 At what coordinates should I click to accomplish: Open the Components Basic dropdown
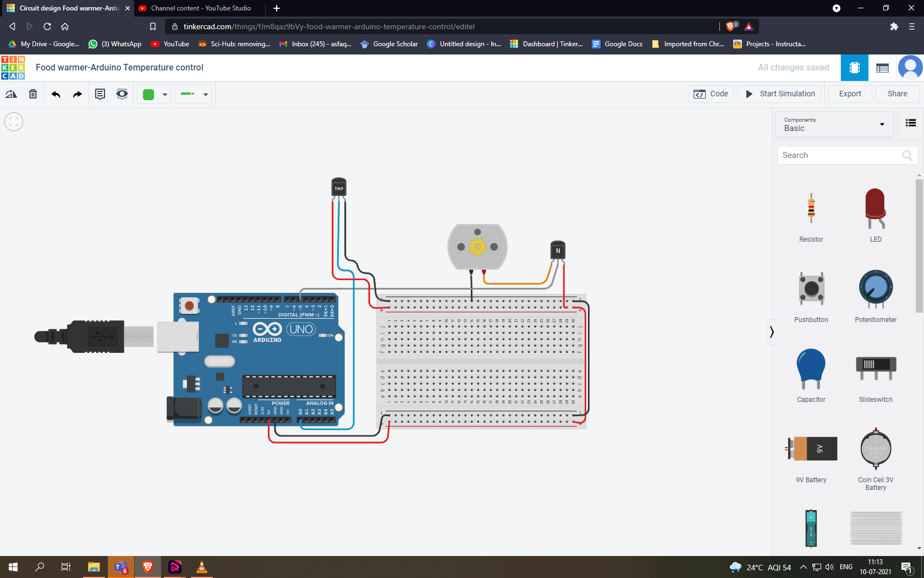tap(834, 124)
